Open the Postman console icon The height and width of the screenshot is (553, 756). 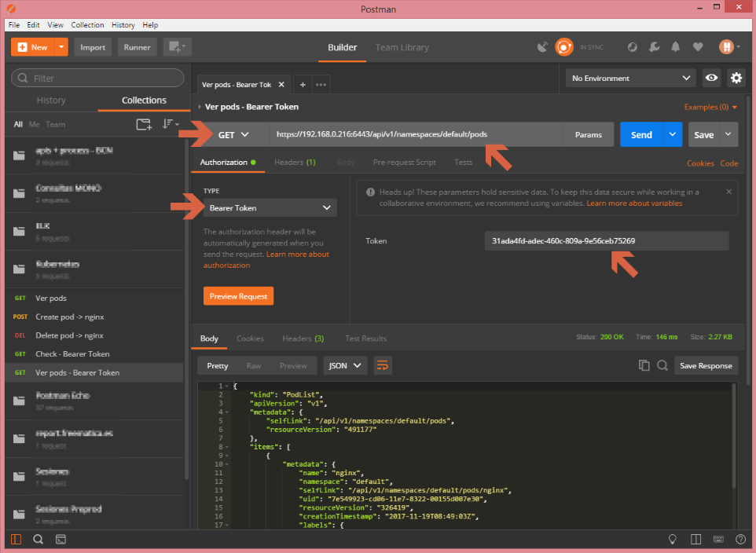(61, 539)
